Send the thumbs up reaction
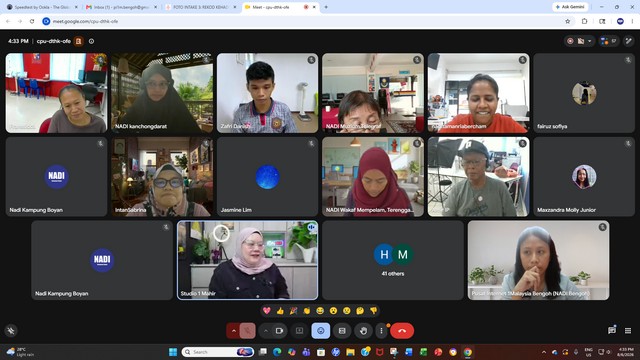This screenshot has width=640, height=360. pos(280,311)
